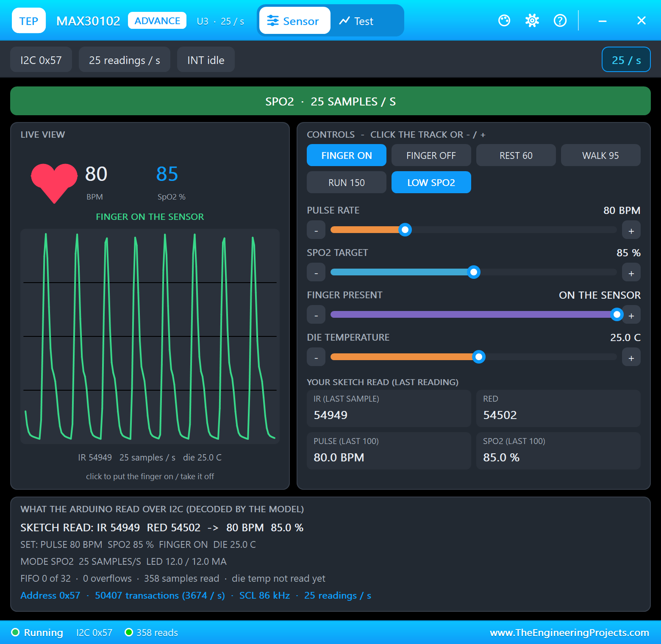Open settings gear icon

pos(532,20)
